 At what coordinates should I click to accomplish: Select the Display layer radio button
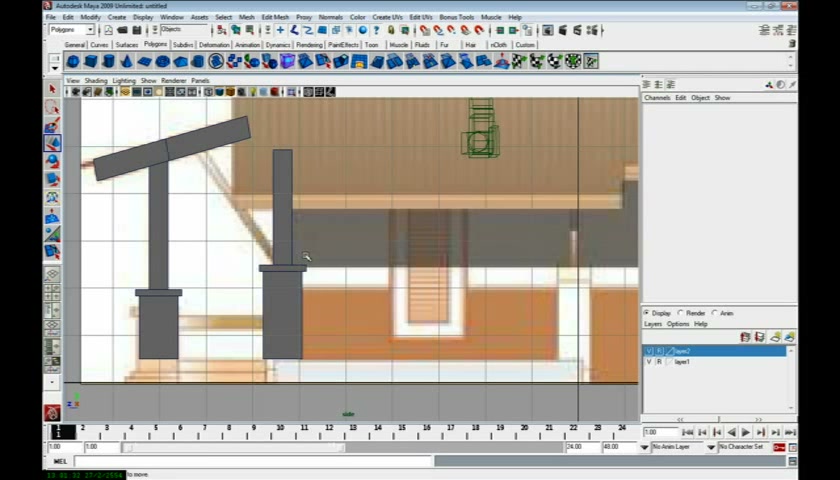pos(647,313)
